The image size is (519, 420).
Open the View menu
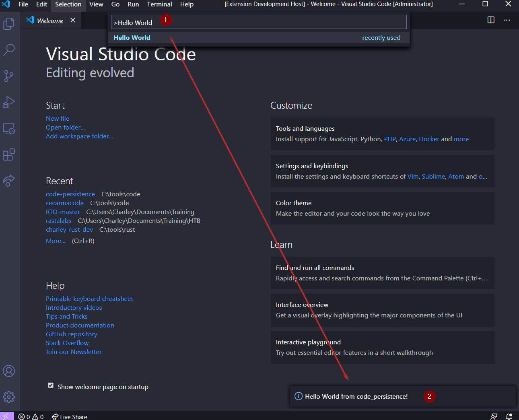96,4
